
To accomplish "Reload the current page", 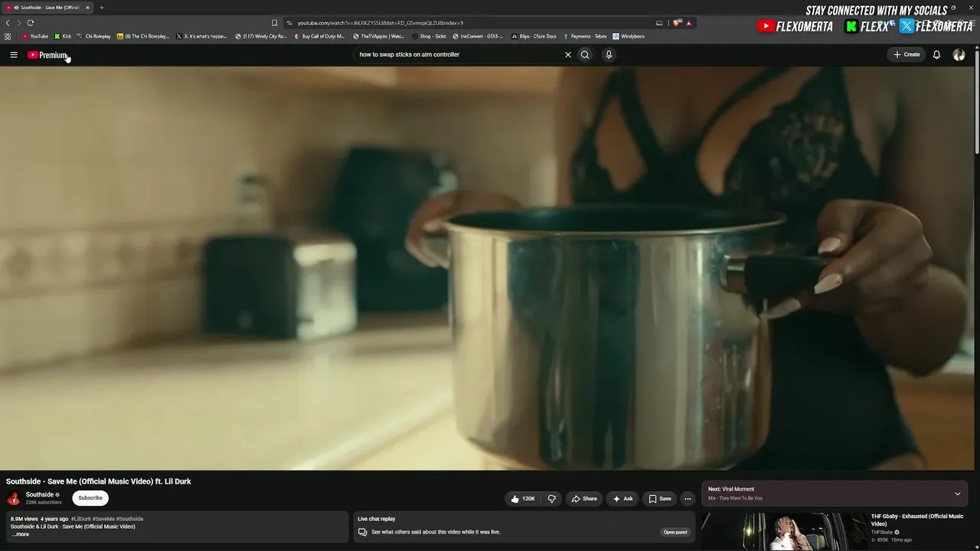I will coord(31,23).
